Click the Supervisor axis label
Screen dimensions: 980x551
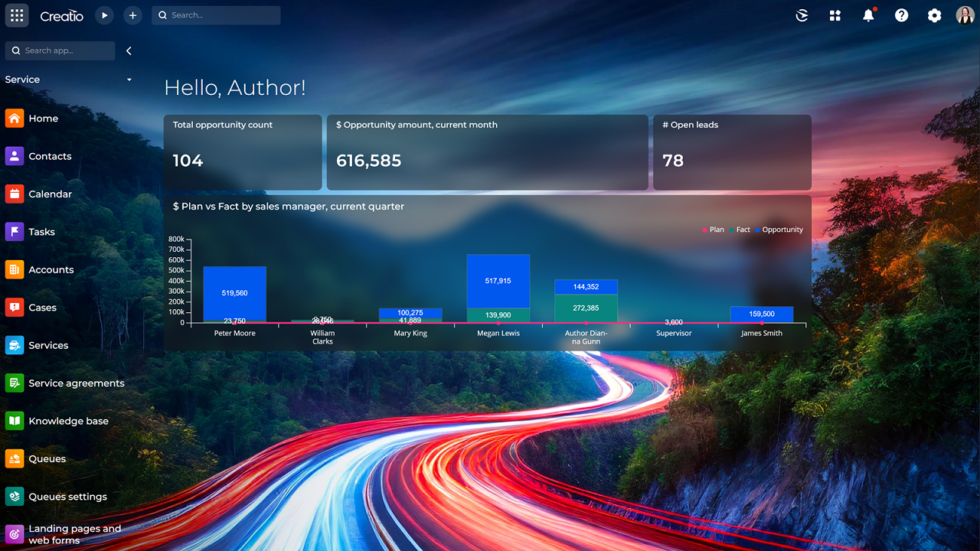tap(674, 334)
